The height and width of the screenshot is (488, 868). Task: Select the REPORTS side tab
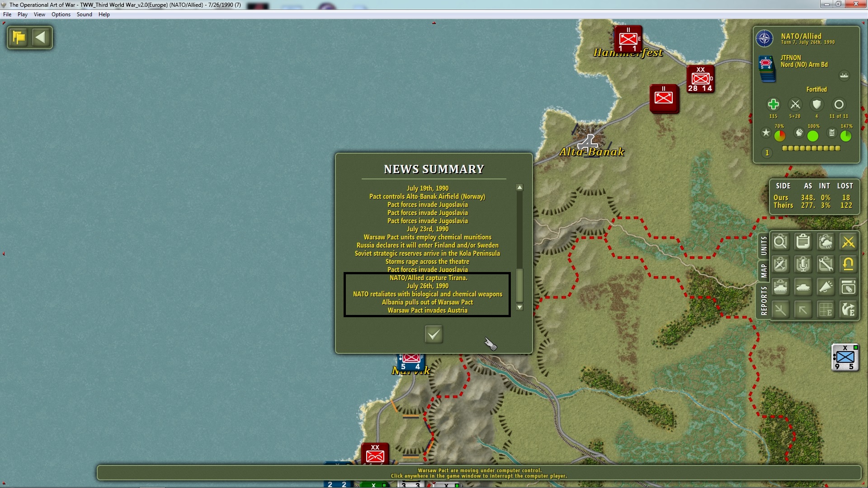(764, 301)
